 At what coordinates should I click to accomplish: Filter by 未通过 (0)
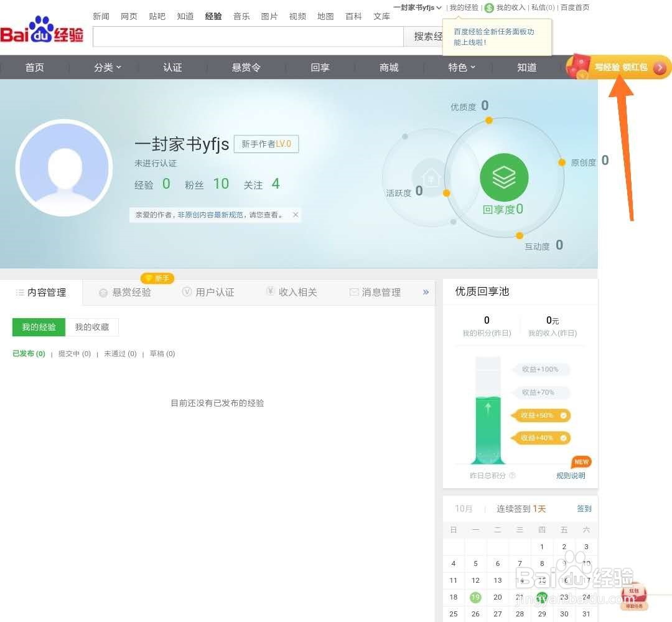point(120,354)
